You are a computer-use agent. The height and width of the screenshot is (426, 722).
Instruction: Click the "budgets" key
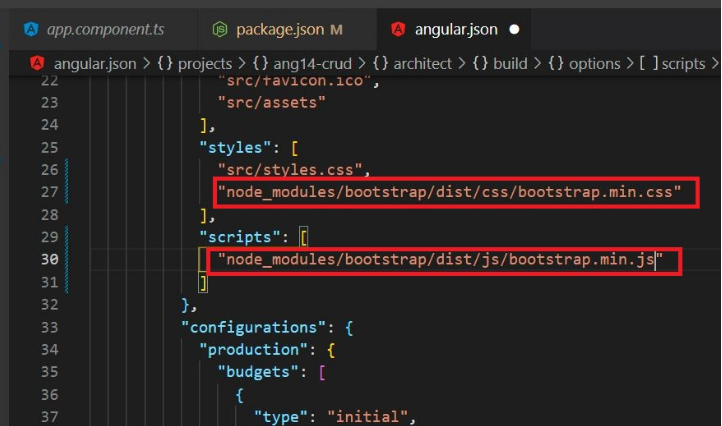[x=258, y=372]
